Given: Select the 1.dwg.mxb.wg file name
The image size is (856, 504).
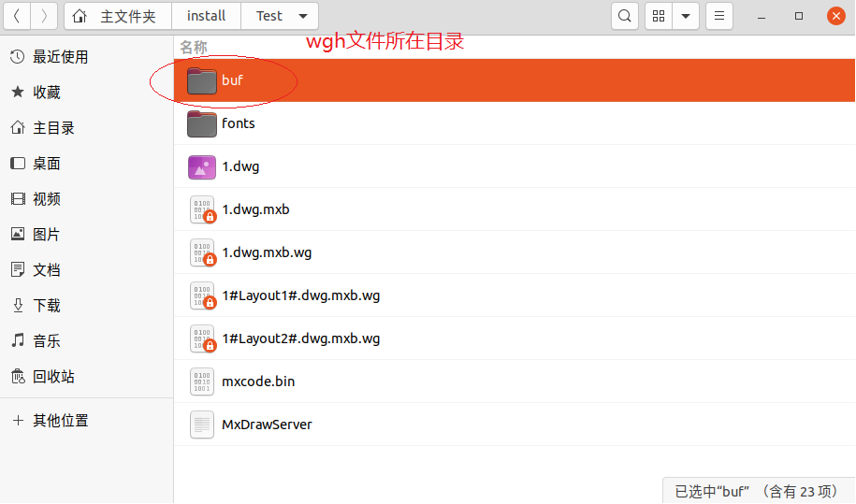Looking at the screenshot, I should pos(267,252).
